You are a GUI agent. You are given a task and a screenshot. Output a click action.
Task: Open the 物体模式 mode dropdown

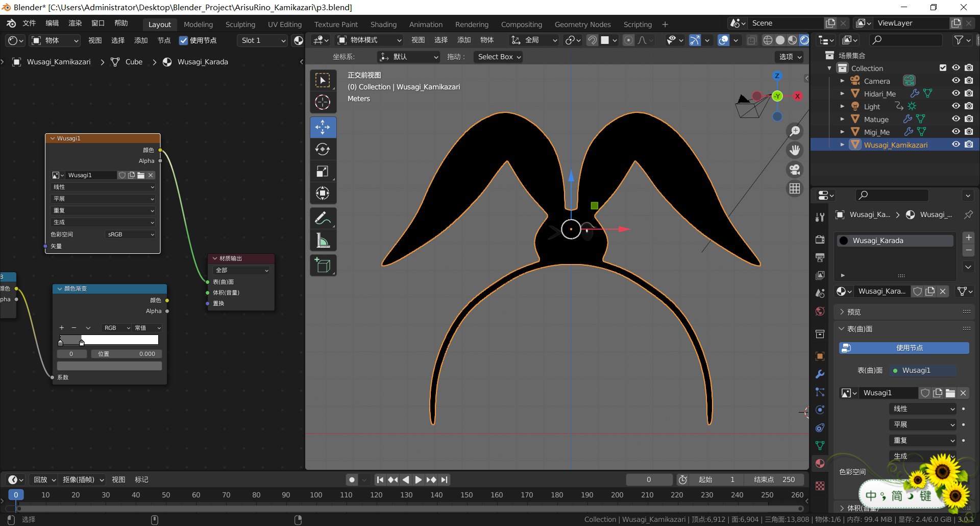pos(369,40)
